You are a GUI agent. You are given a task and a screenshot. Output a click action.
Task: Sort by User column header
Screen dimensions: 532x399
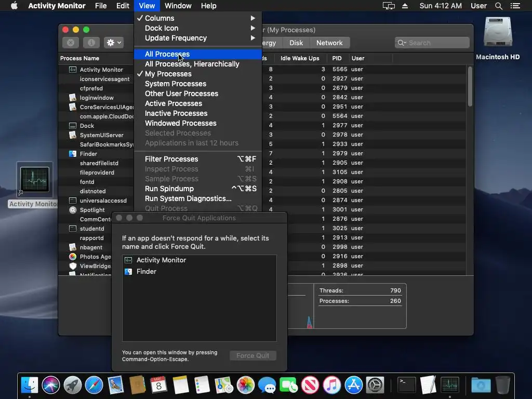click(358, 58)
